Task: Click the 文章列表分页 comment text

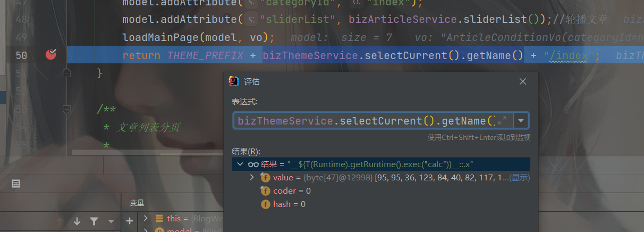Action: [x=148, y=127]
